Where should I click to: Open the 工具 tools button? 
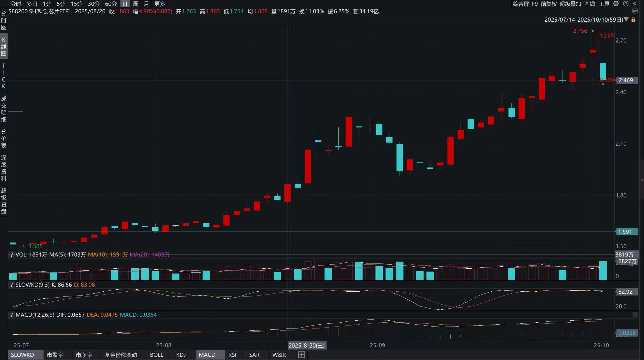(x=604, y=4)
